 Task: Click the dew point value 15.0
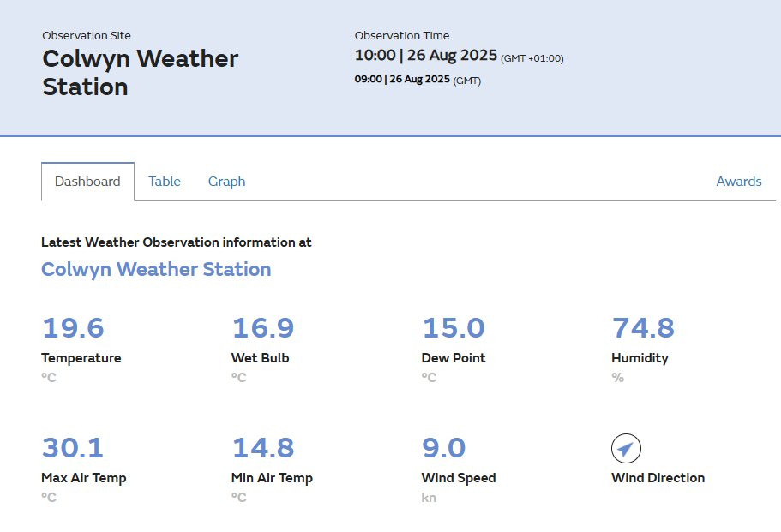454,328
